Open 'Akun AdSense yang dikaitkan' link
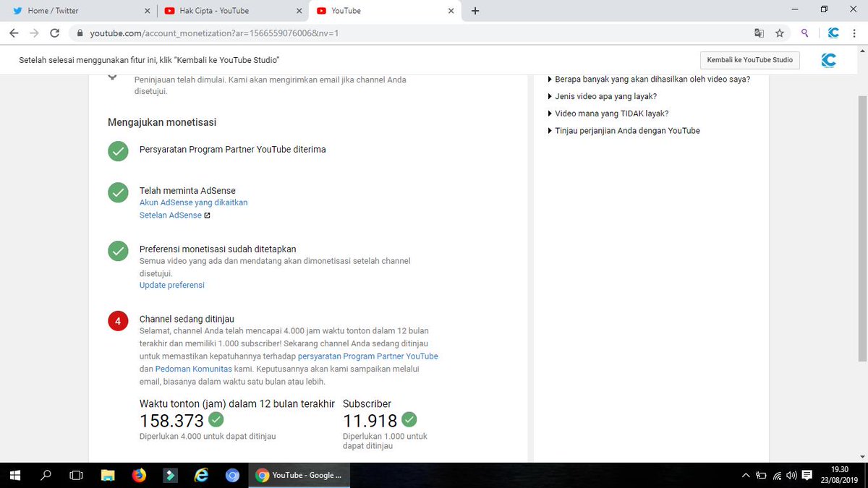 click(x=193, y=202)
